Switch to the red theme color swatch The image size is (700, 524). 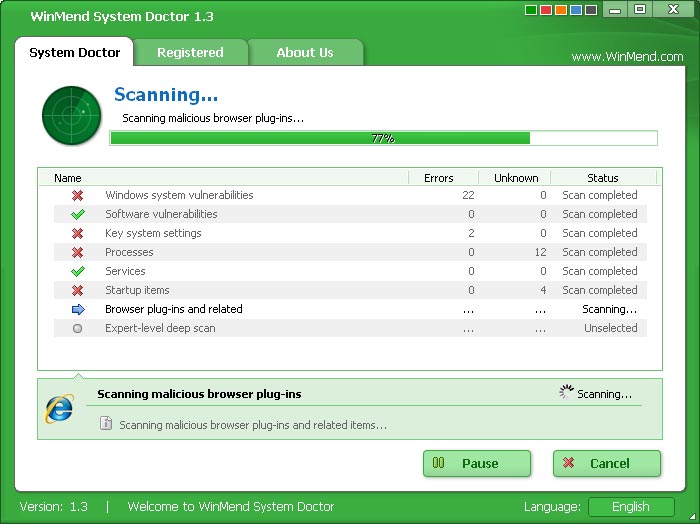click(x=547, y=11)
